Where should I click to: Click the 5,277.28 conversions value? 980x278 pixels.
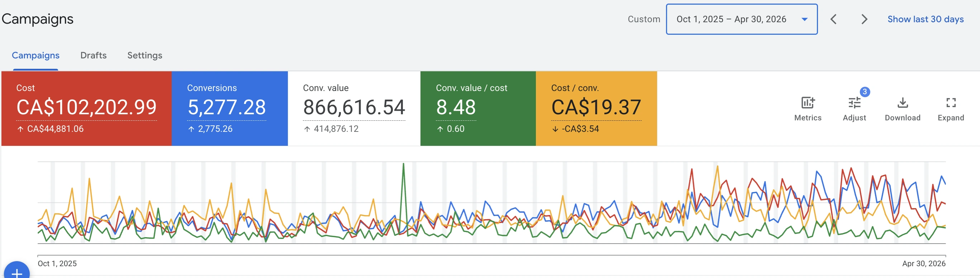227,107
